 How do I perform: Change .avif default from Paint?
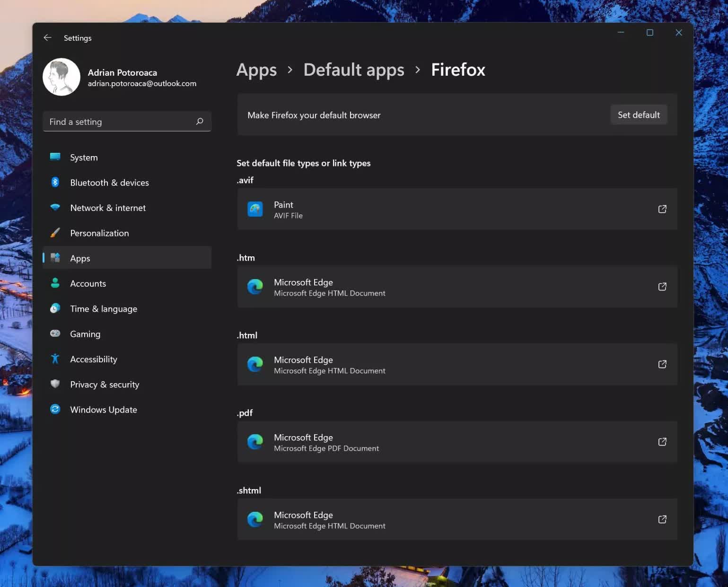[x=457, y=209]
